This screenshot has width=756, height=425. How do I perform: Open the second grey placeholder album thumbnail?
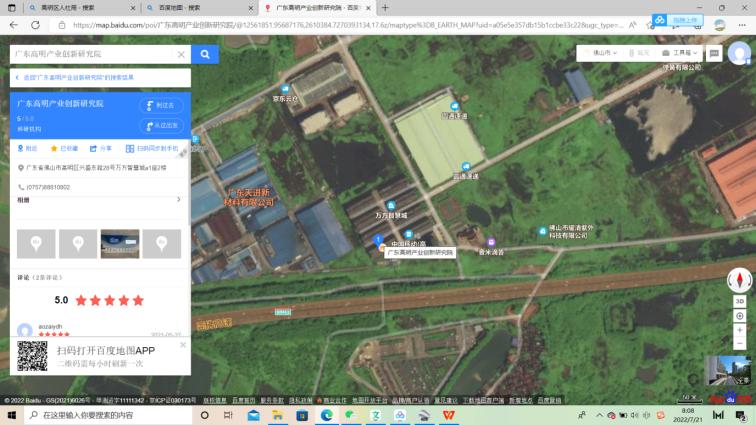click(78, 244)
